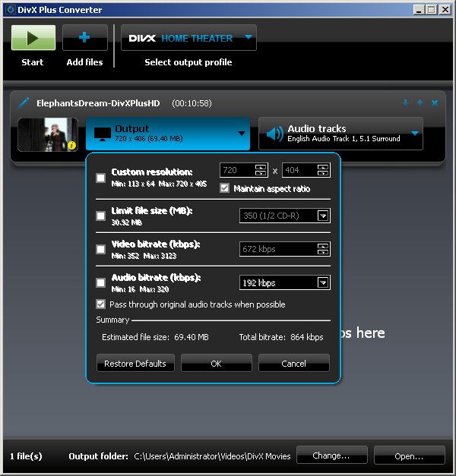The width and height of the screenshot is (456, 476).
Task: Click the speaker icon in Audio tracks
Action: pyautogui.click(x=274, y=134)
